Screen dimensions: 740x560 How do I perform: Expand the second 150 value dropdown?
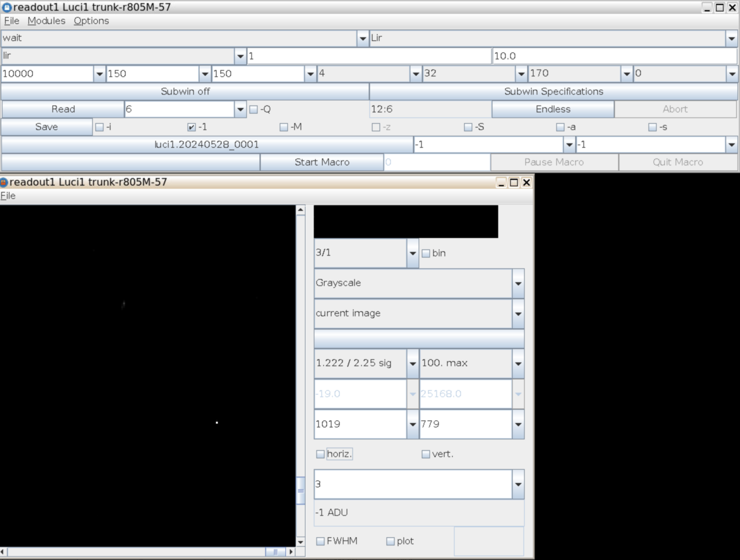click(310, 74)
